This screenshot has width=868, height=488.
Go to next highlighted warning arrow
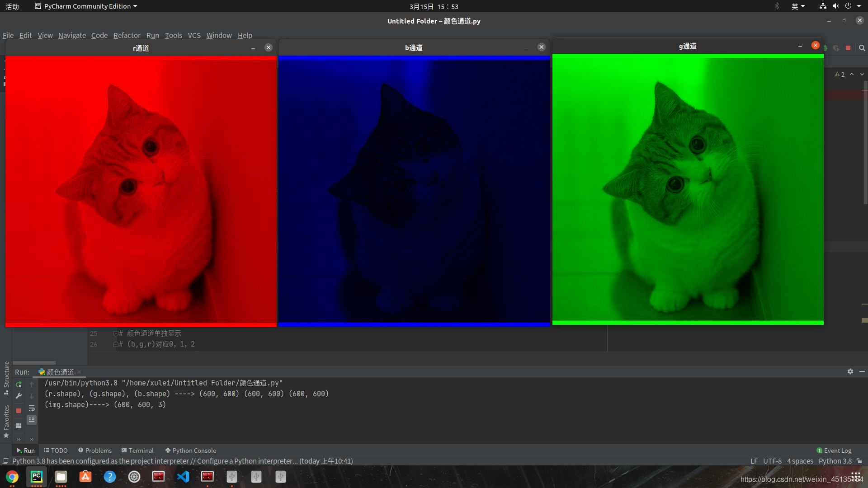click(862, 74)
